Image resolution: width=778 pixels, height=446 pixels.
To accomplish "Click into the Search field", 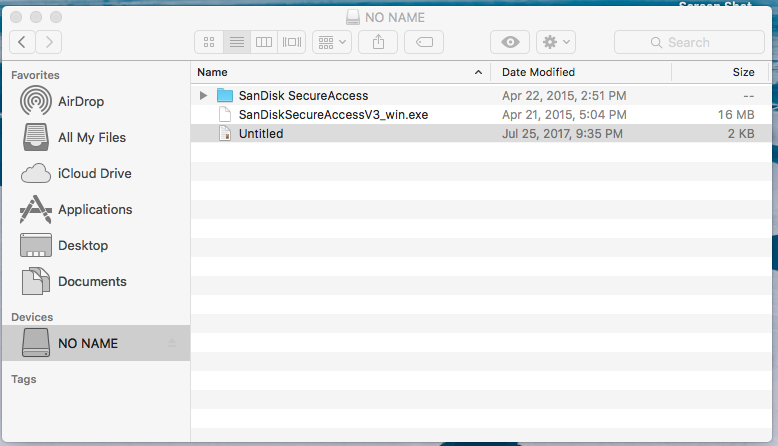I will 689,42.
